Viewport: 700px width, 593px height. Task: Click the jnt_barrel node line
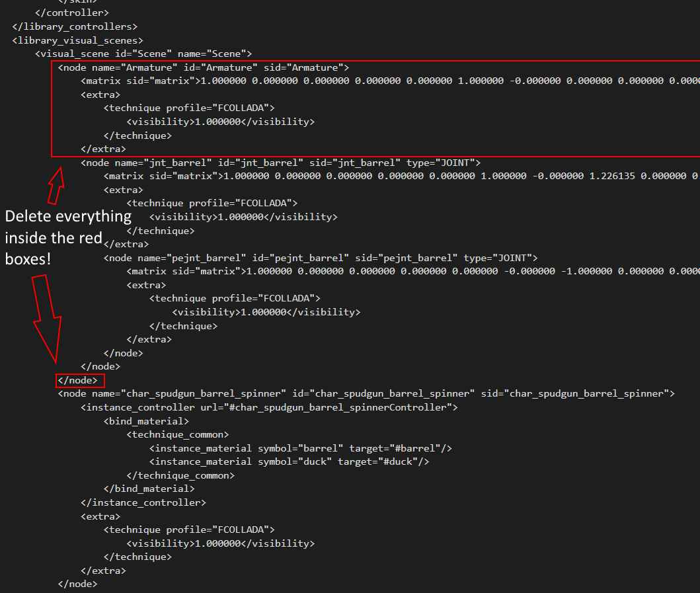coord(281,163)
